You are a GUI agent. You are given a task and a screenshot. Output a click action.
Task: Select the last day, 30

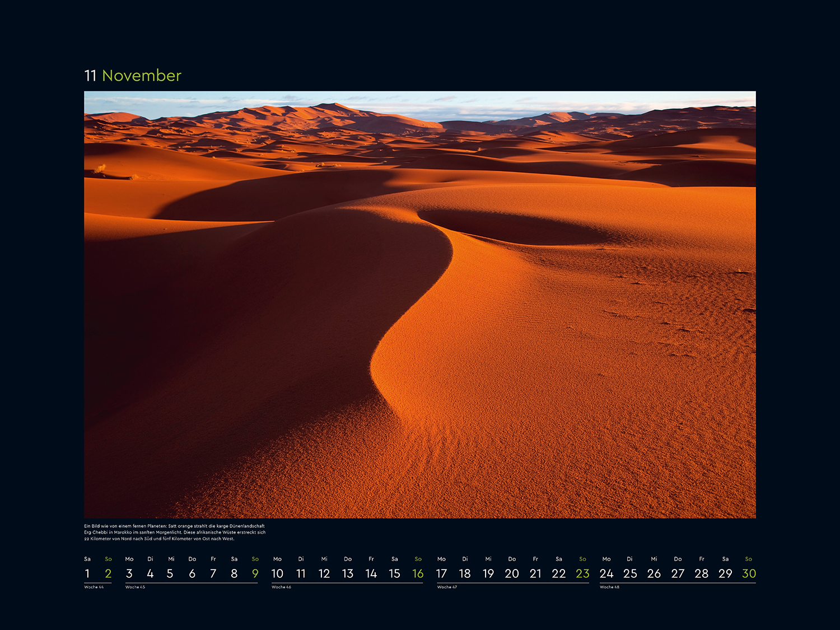(749, 573)
